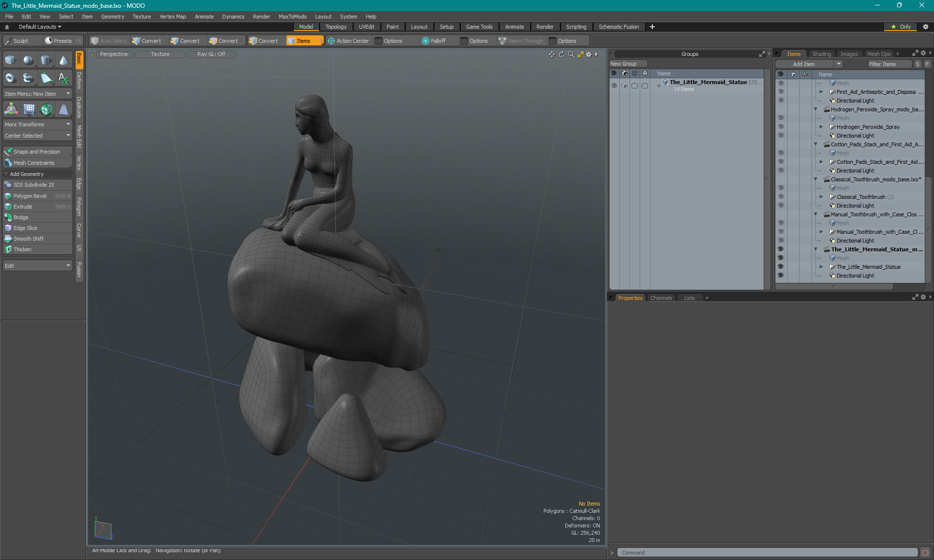Image resolution: width=934 pixels, height=560 pixels.
Task: Select the torus primitive tool
Action: tap(11, 78)
